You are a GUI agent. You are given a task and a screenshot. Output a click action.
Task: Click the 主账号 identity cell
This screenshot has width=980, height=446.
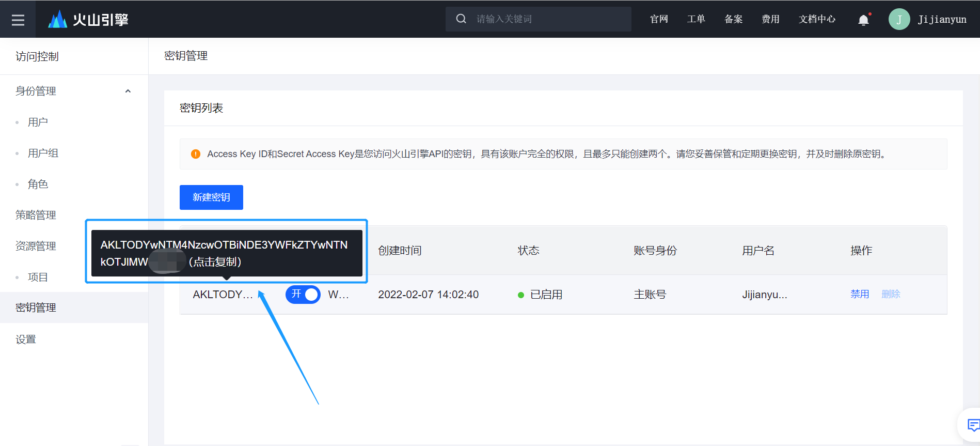(x=650, y=295)
